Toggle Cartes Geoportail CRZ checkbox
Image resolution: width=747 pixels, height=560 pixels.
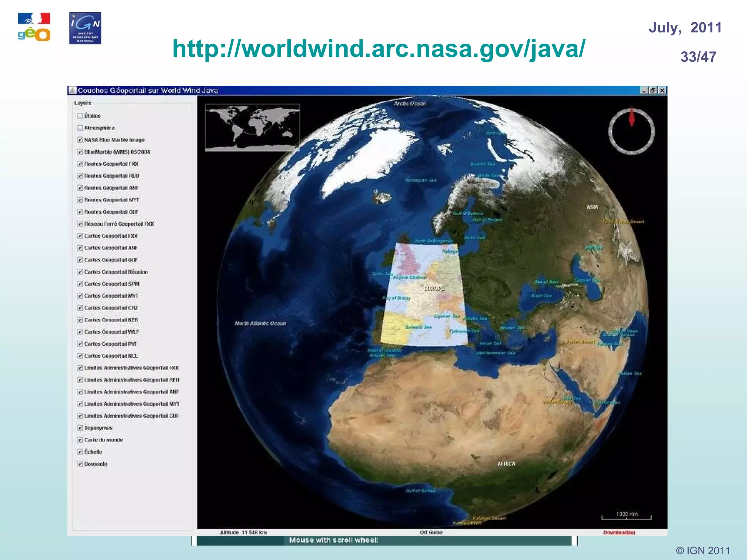click(x=80, y=308)
